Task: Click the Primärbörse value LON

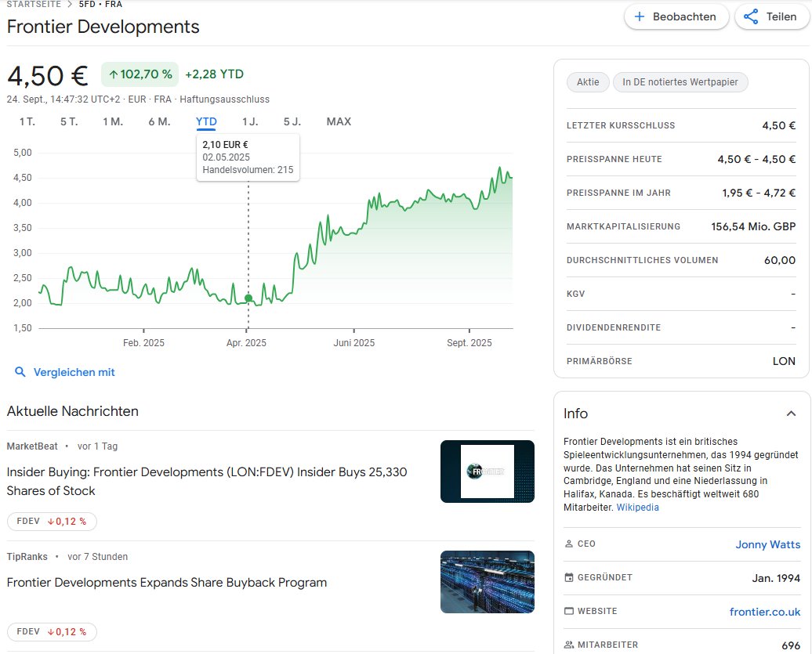Action: coord(784,361)
